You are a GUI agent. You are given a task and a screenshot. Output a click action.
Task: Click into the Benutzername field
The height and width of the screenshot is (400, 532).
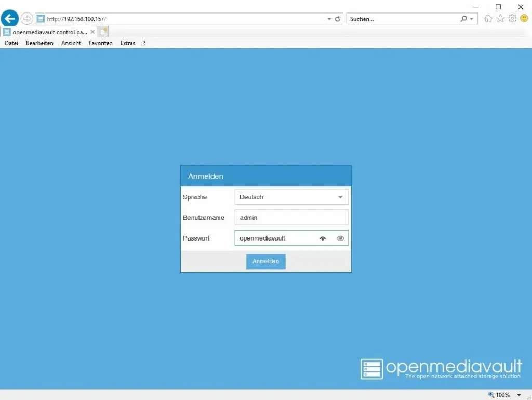(x=291, y=218)
